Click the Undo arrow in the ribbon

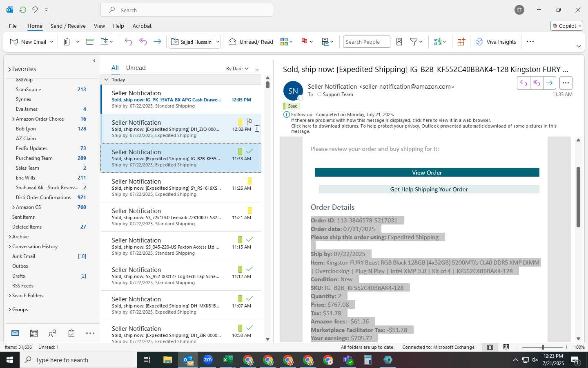tap(128, 42)
